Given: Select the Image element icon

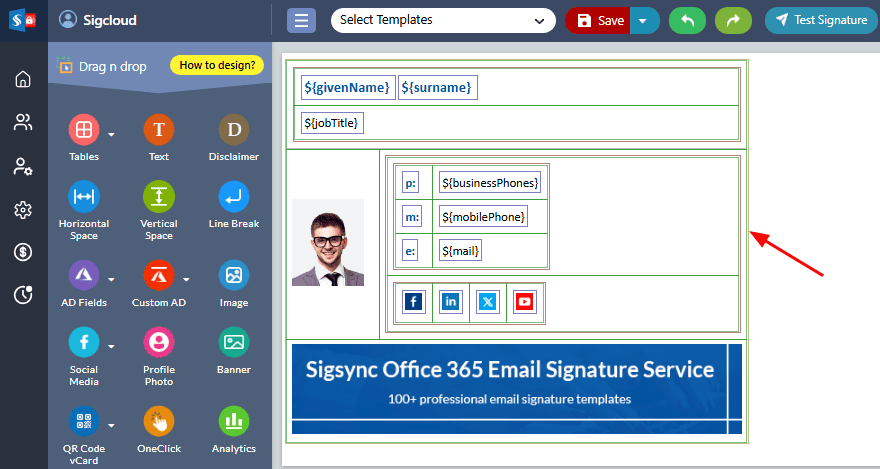Looking at the screenshot, I should [234, 275].
